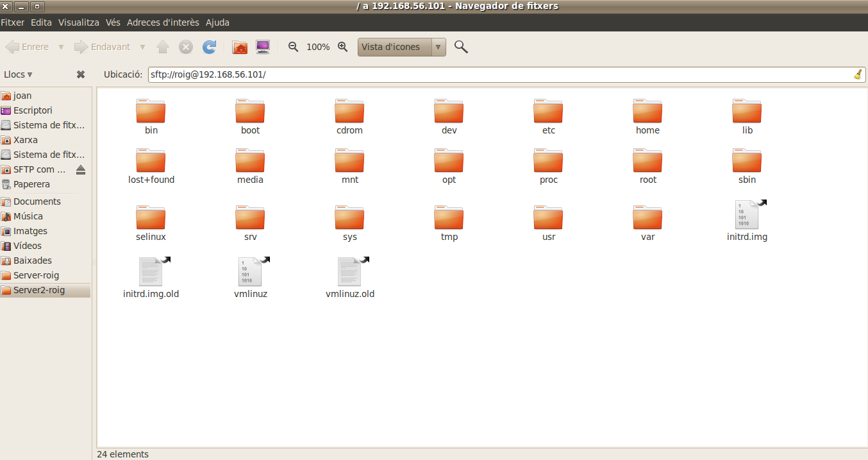
Task: Click the reload icon in toolbar
Action: pyautogui.click(x=209, y=47)
